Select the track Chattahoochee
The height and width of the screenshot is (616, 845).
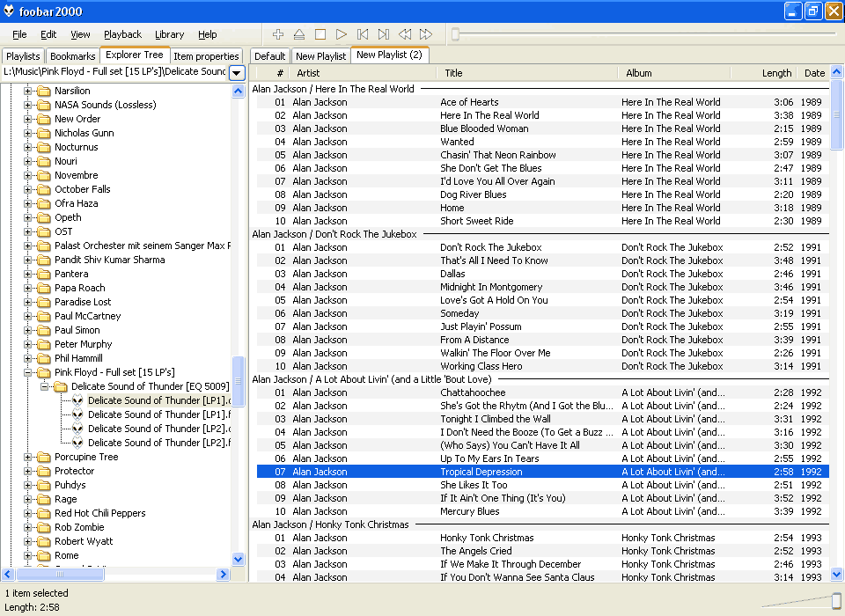click(543, 392)
